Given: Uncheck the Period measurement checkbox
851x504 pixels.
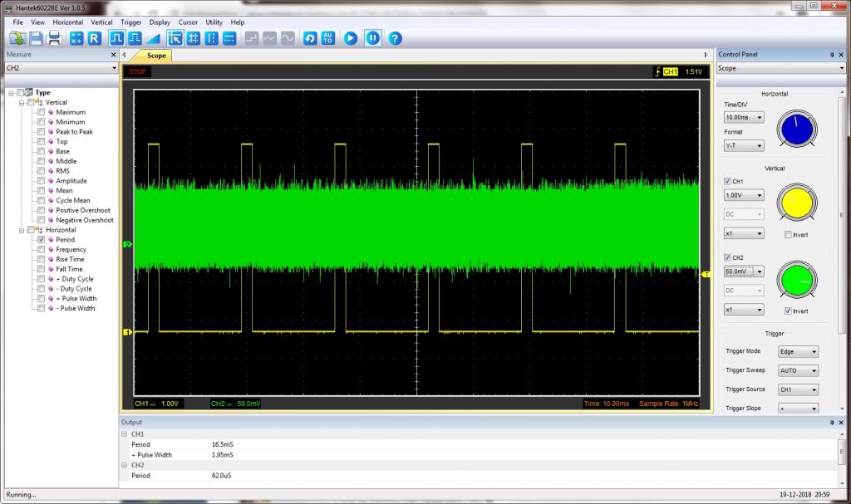Looking at the screenshot, I should [41, 239].
